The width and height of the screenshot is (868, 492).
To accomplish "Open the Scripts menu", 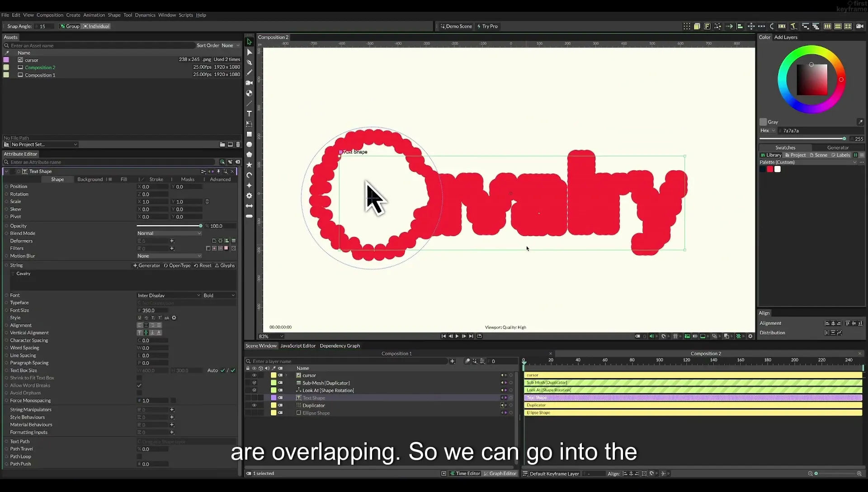I will [x=185, y=15].
